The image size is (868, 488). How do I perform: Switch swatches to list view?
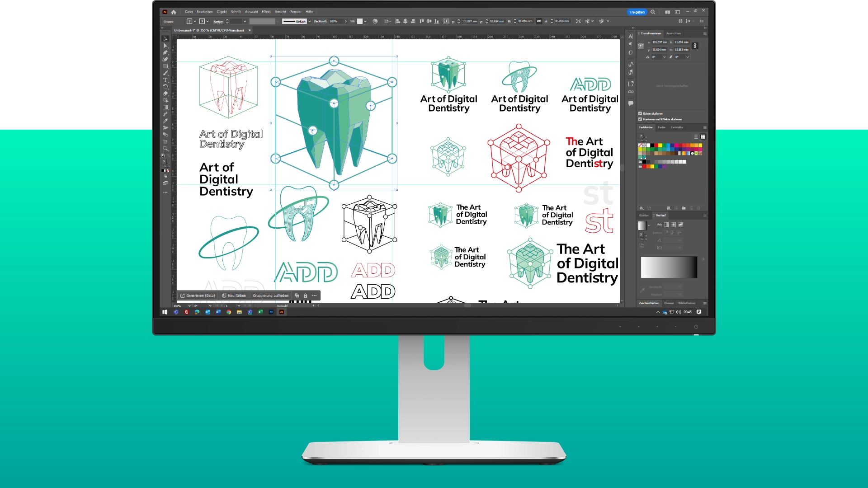pyautogui.click(x=696, y=136)
